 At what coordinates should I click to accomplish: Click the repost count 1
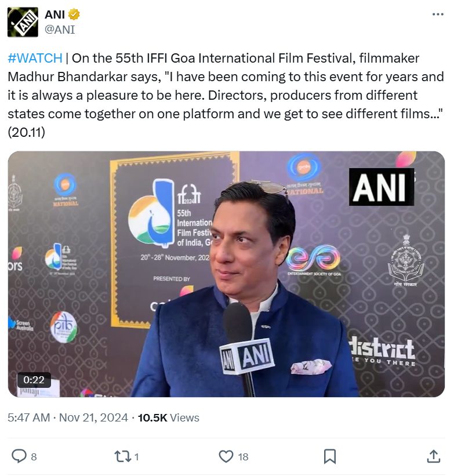coord(136,456)
